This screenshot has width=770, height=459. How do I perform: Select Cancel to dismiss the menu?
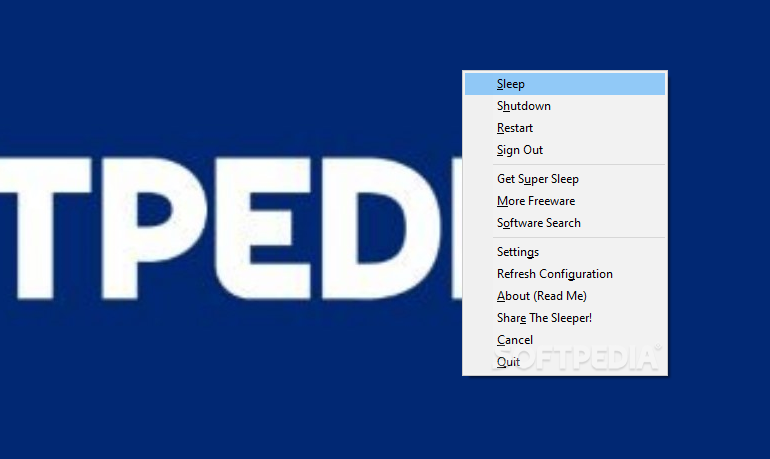[565, 340]
